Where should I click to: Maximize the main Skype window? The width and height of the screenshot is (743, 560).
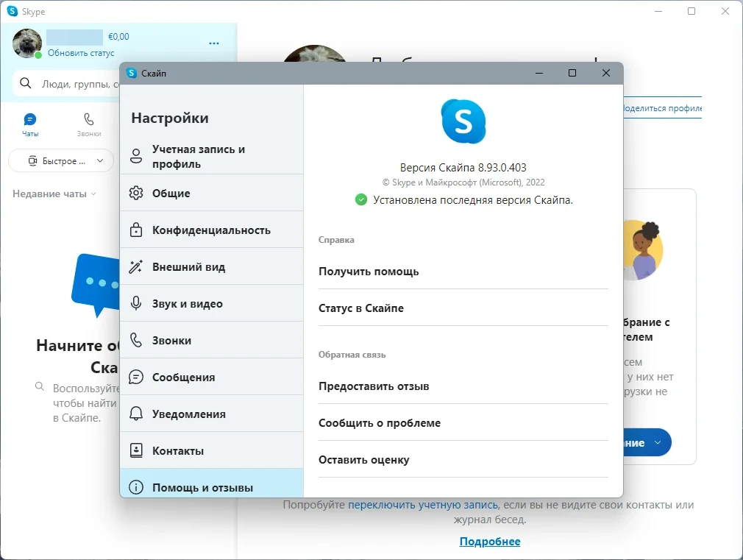692,11
